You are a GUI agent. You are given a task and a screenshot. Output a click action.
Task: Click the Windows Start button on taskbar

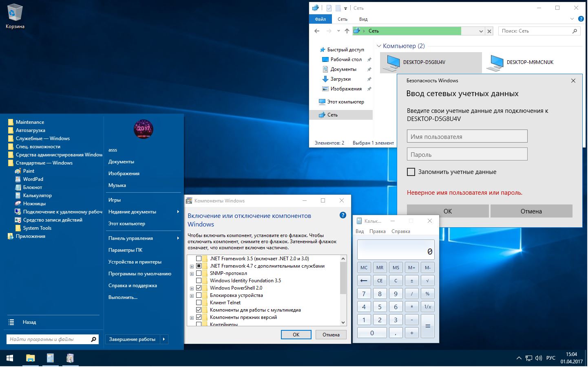[x=10, y=358]
